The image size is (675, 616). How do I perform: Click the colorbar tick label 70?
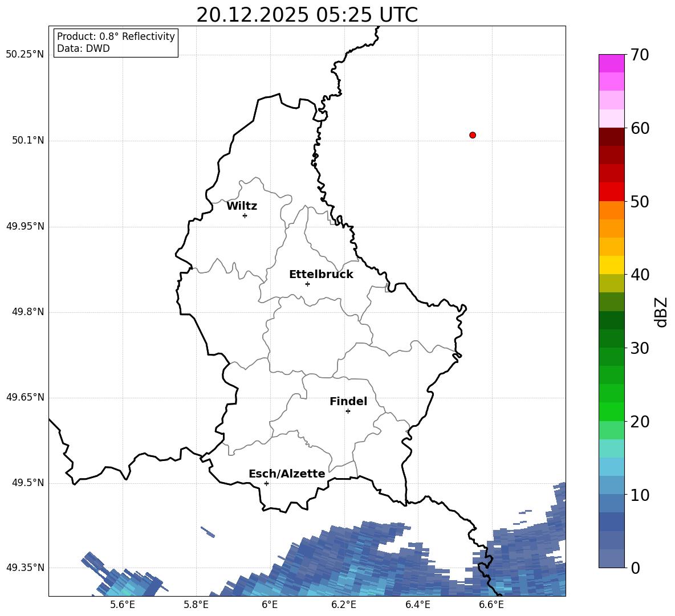pyautogui.click(x=640, y=55)
